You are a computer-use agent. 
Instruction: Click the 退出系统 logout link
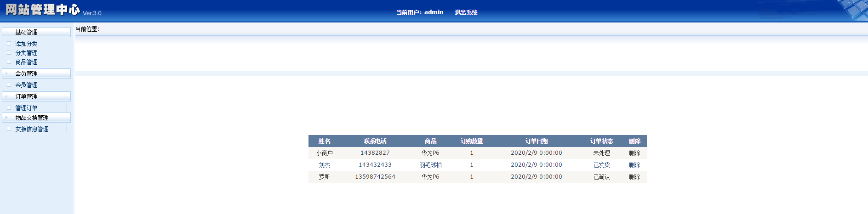(466, 12)
